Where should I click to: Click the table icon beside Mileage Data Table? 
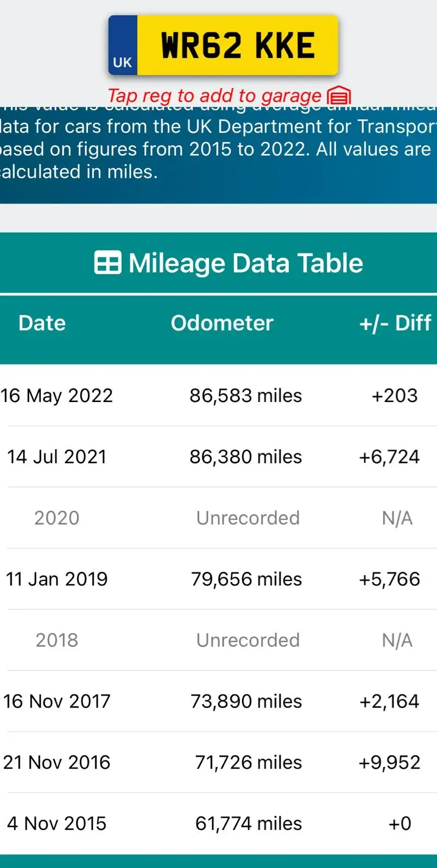(107, 263)
